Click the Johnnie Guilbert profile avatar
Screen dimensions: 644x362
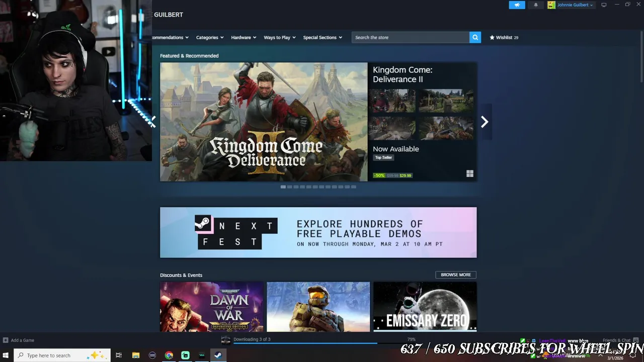[551, 5]
